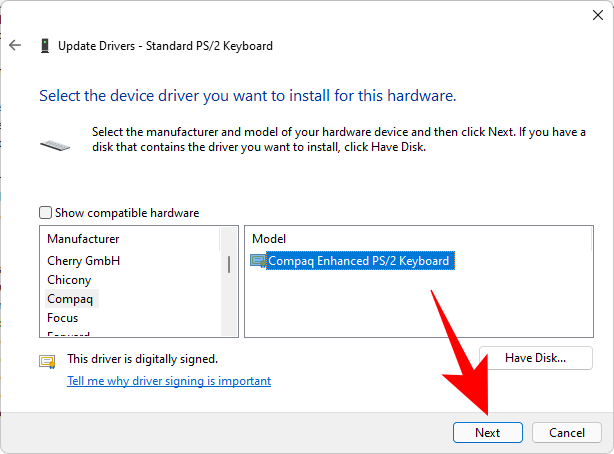Click the back arrow in the wizard

coord(15,46)
